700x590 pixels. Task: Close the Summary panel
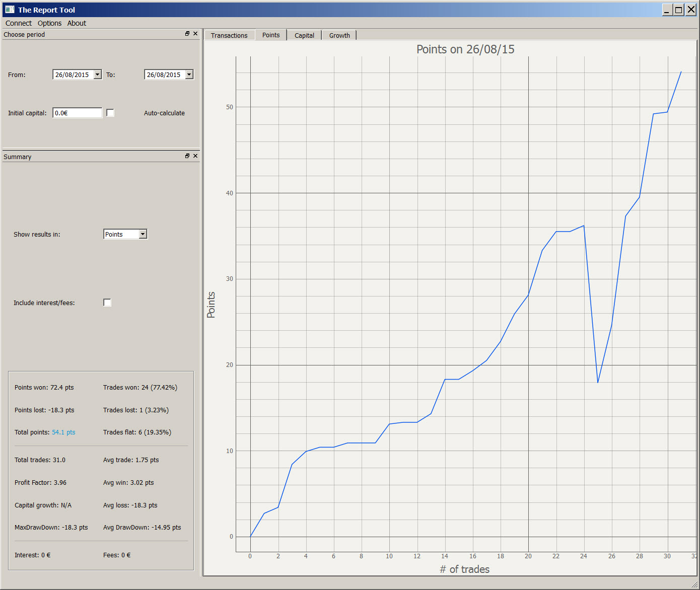(195, 156)
